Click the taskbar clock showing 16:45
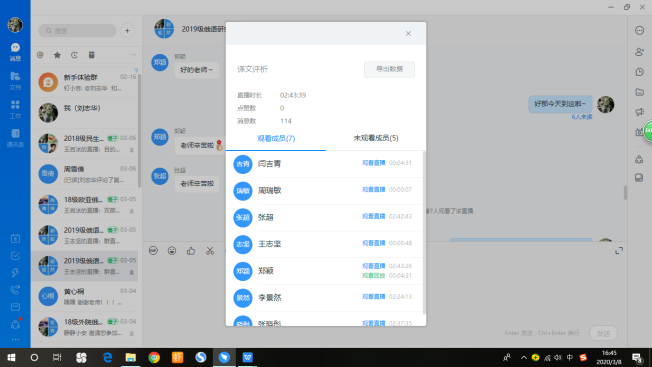652x367 pixels. (609, 357)
